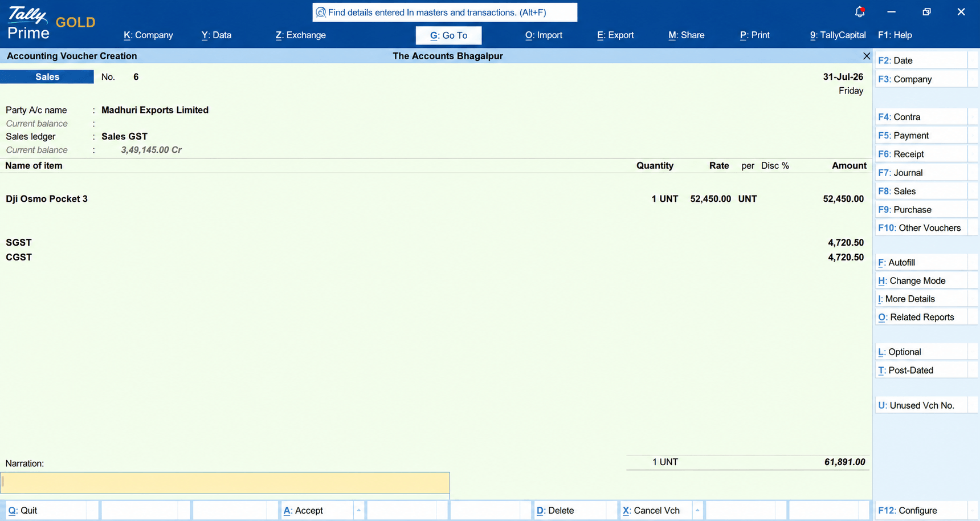The width and height of the screenshot is (980, 521).
Task: Mark the voucher as L: Optional
Action: pos(921,352)
